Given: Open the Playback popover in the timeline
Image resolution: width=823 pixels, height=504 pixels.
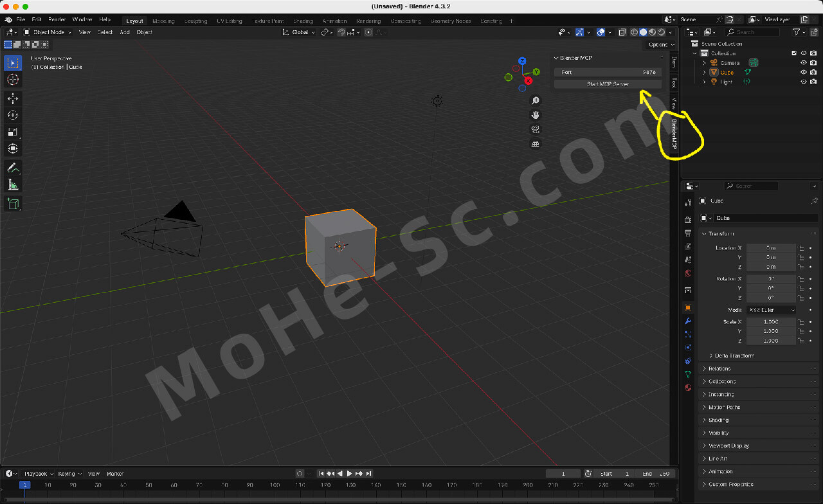Looking at the screenshot, I should pos(39,474).
